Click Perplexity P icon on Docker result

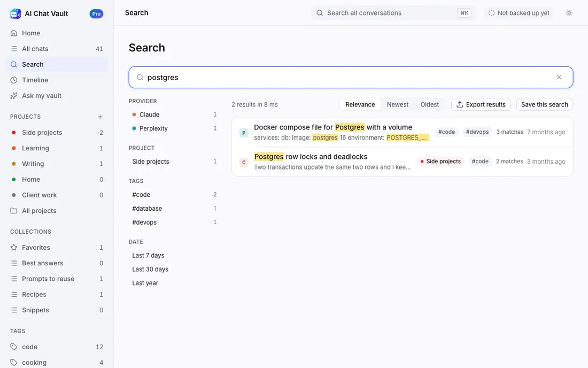pyautogui.click(x=244, y=133)
